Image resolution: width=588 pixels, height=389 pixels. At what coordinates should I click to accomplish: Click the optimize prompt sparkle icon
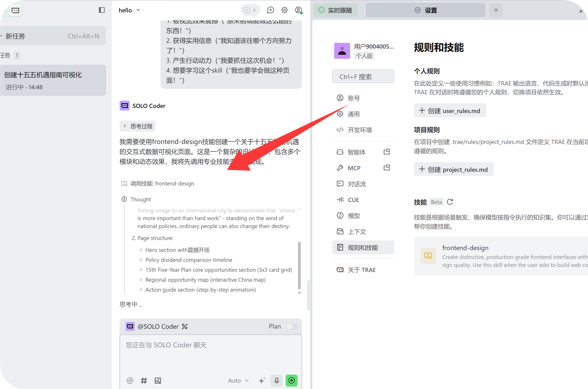262,380
